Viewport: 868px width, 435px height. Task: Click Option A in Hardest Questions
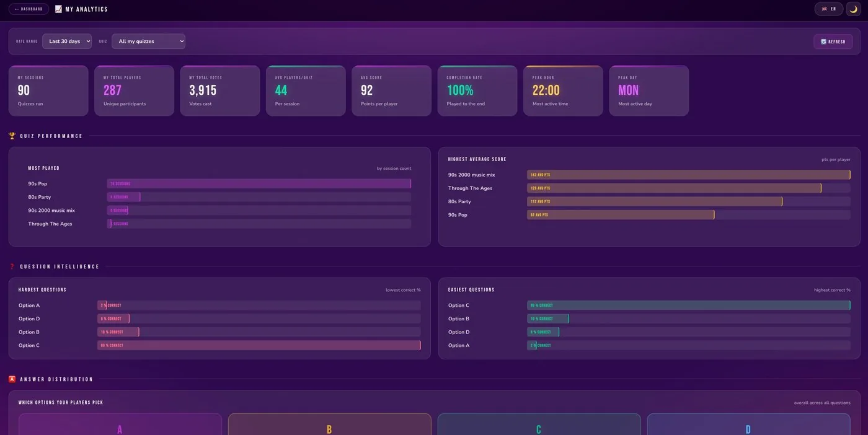pos(29,305)
